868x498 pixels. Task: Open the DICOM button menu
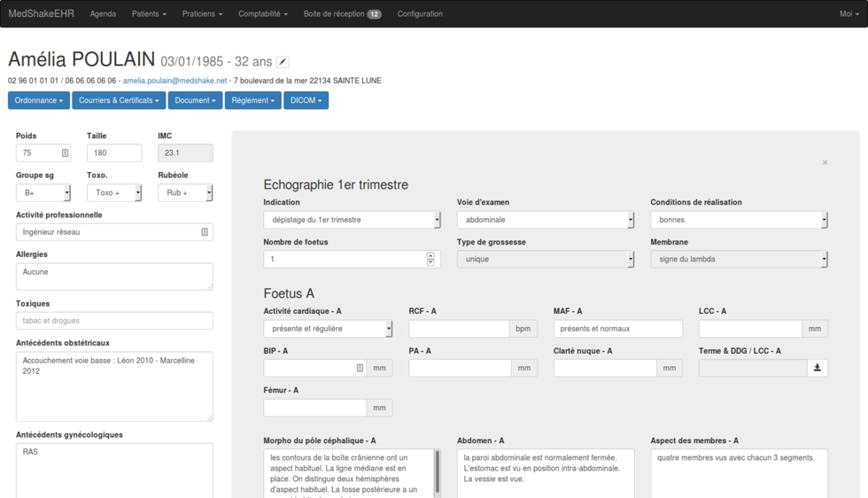point(306,101)
